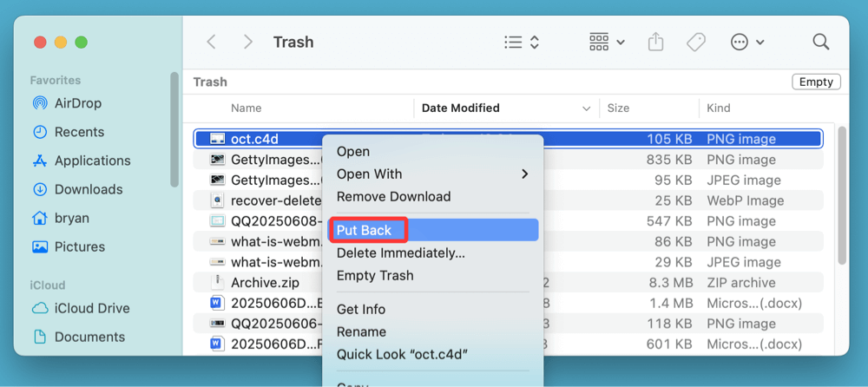
Task: Click the WebP Image kind cell
Action: point(745,200)
